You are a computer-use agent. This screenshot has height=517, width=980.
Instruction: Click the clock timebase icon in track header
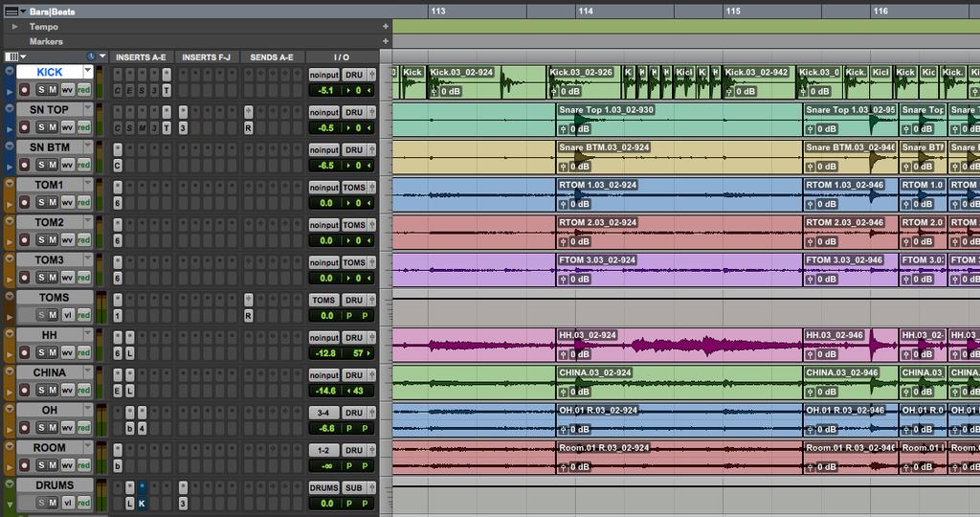(91, 56)
